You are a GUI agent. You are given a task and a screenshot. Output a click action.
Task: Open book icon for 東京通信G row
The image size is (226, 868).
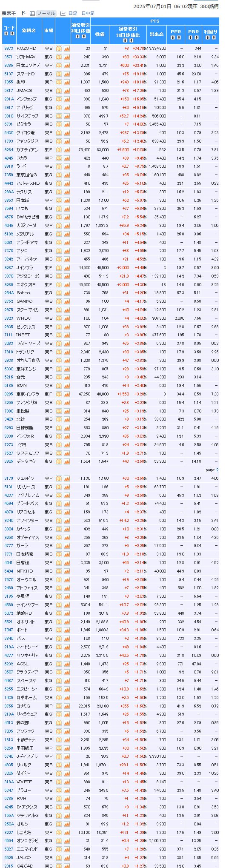[59, 175]
